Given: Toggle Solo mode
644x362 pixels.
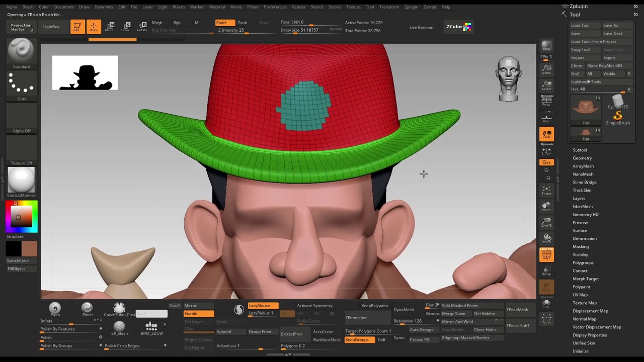Looking at the screenshot, I should [x=546, y=303].
